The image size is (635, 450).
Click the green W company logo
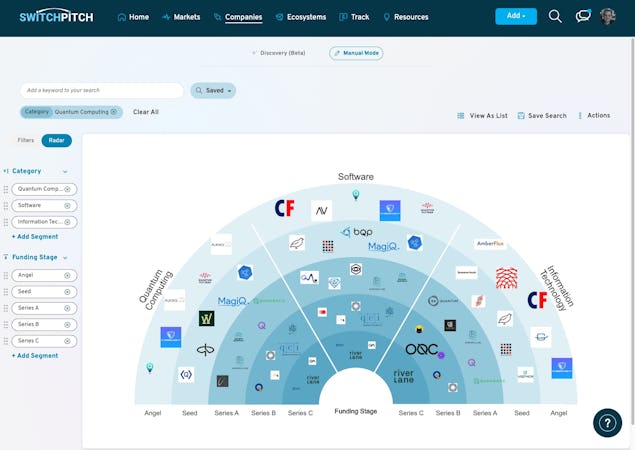point(207,318)
